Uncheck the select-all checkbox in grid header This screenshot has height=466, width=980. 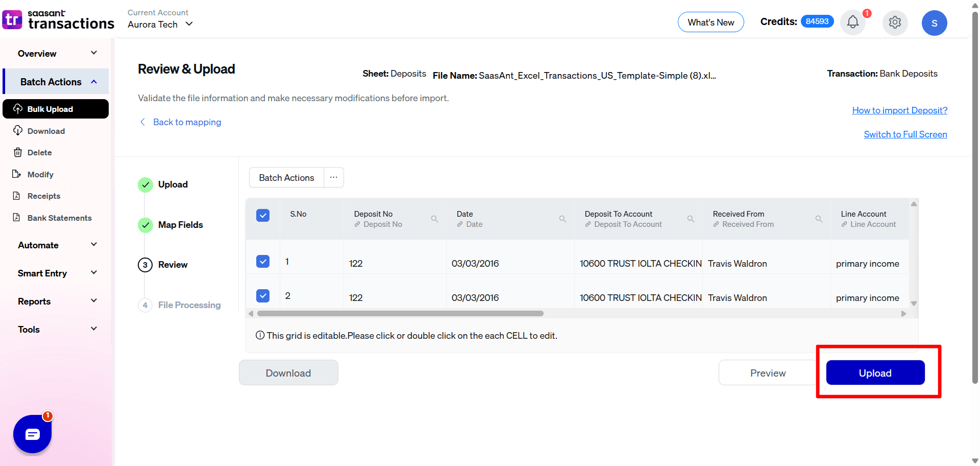coord(263,215)
